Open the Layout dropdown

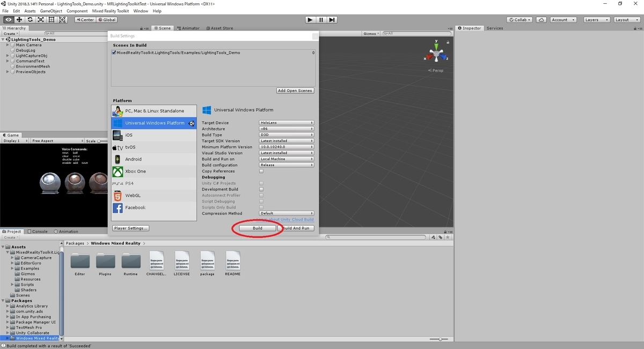[626, 20]
